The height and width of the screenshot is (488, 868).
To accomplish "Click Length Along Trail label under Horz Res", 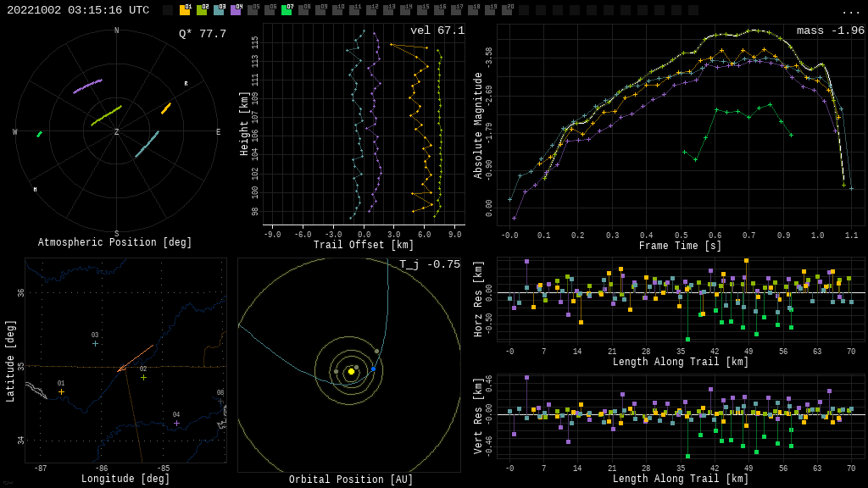I will pos(681,362).
